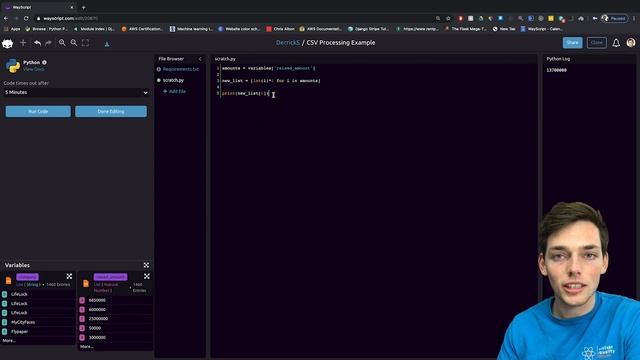640x360 pixels.
Task: Click the company variable purple tag
Action: click(x=27, y=277)
